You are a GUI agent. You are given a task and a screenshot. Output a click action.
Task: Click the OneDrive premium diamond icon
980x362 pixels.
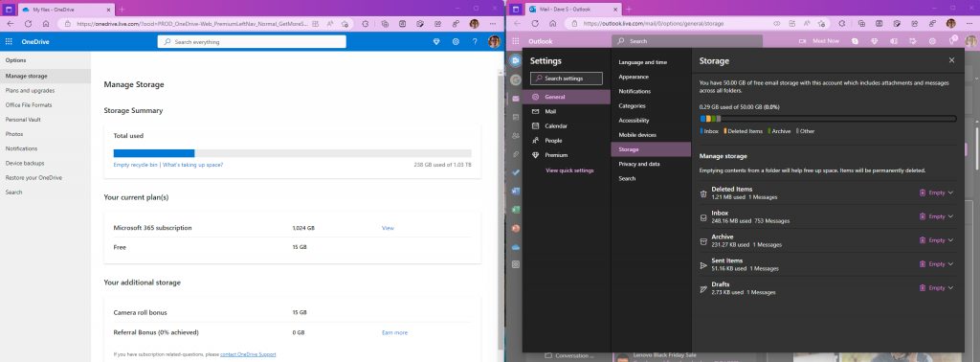tap(436, 42)
